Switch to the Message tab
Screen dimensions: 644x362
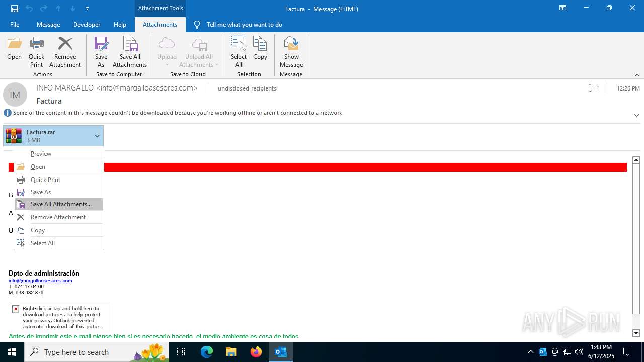point(48,25)
